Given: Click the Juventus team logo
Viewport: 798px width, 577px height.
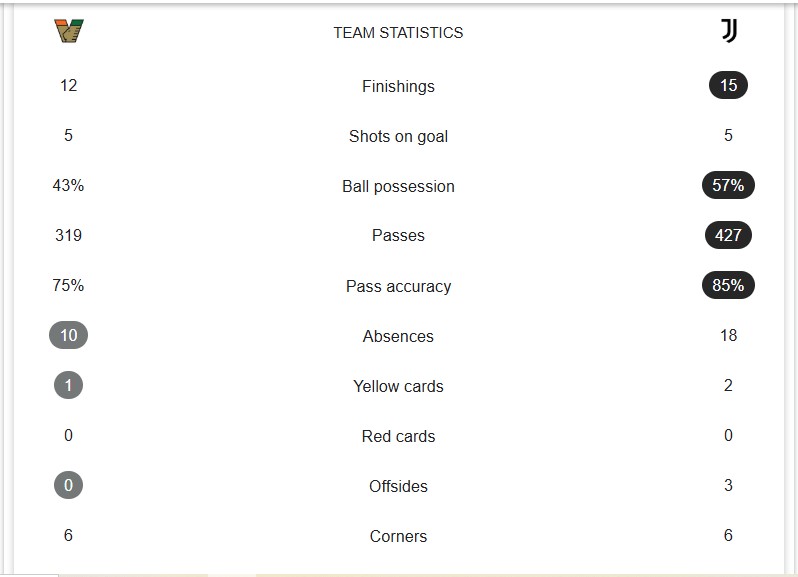Looking at the screenshot, I should [x=729, y=31].
